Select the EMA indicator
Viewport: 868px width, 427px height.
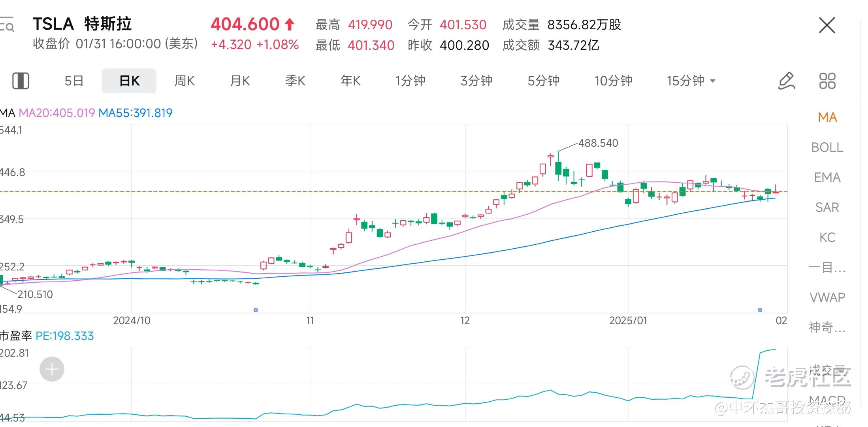pos(827,178)
